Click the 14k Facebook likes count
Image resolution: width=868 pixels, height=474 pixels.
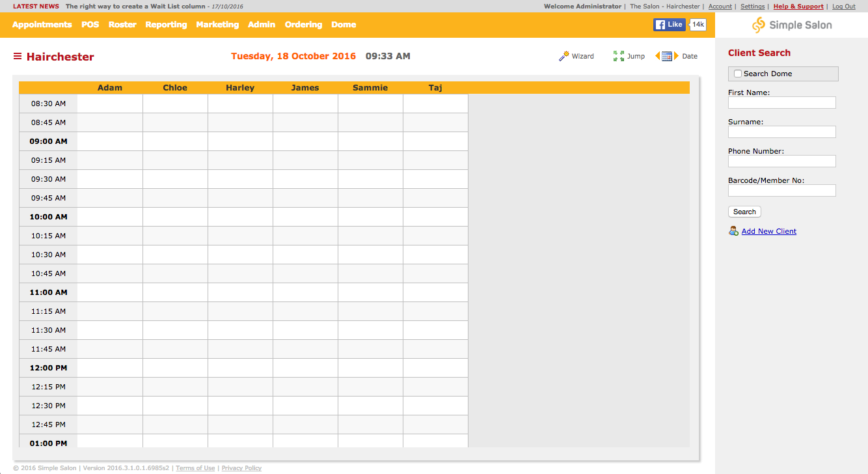(x=698, y=25)
